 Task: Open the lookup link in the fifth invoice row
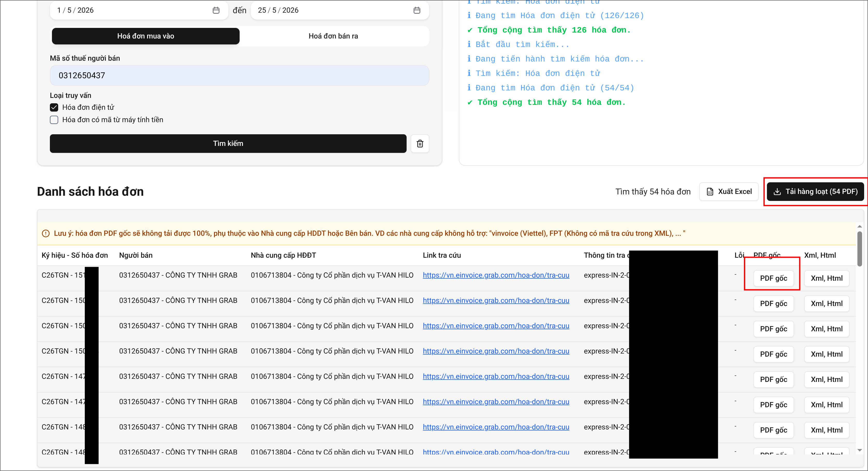click(x=496, y=376)
